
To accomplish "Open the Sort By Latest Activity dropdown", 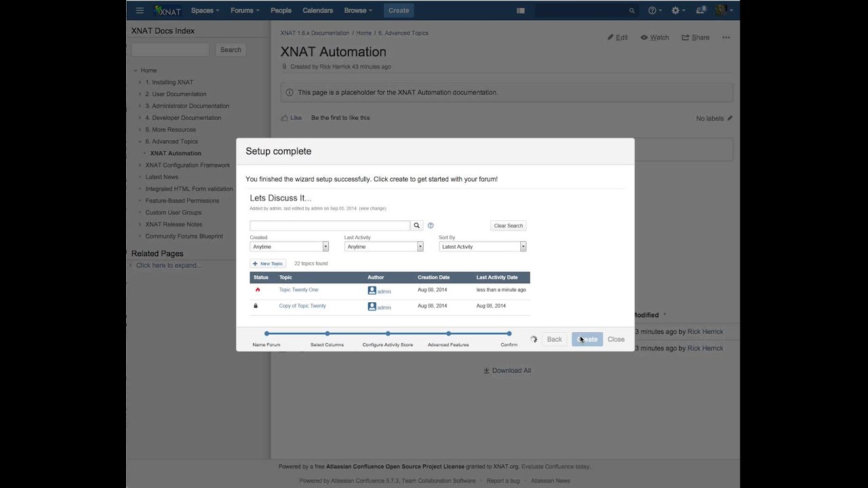I will pyautogui.click(x=483, y=247).
